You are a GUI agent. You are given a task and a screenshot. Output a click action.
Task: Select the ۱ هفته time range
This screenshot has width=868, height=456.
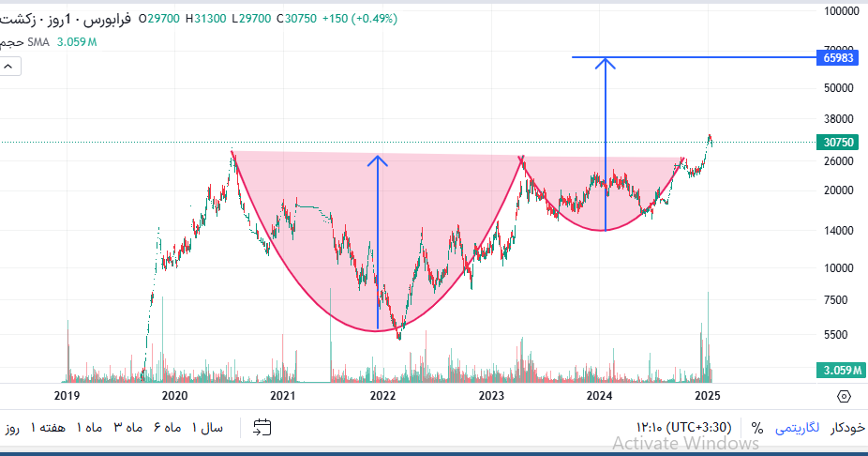tap(48, 428)
